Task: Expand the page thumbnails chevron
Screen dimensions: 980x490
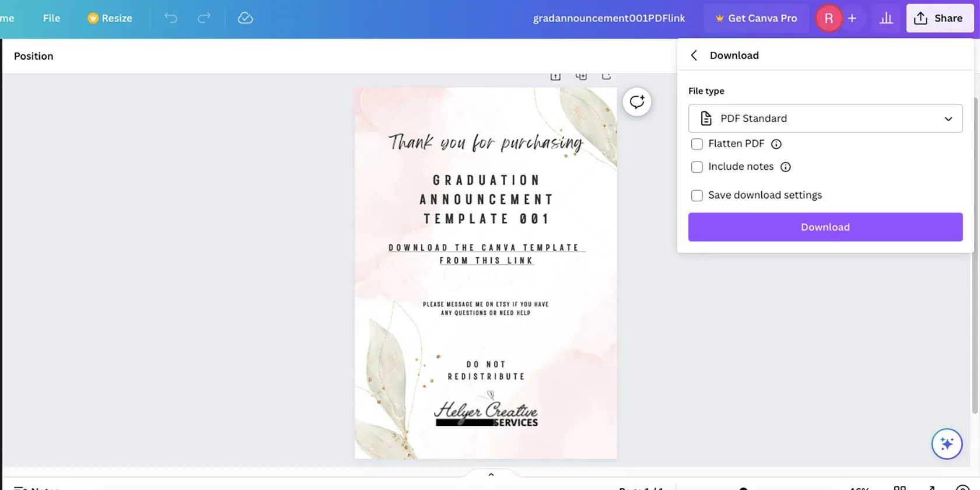Action: coord(491,475)
